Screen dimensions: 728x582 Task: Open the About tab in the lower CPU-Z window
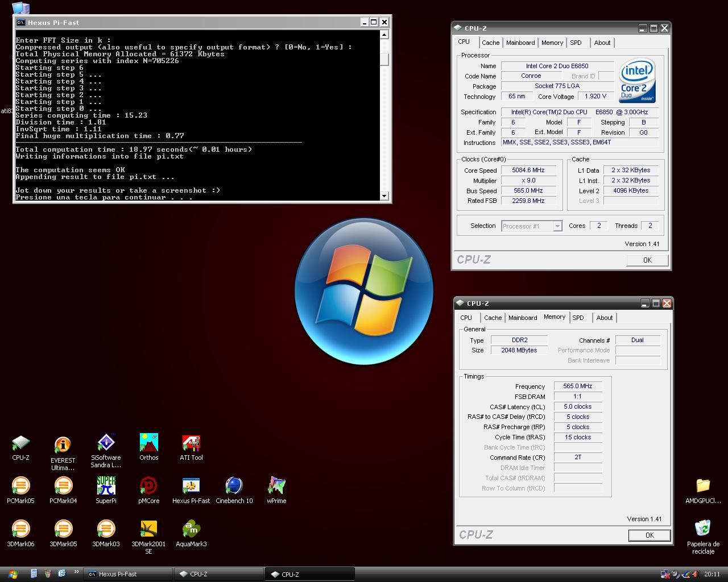click(605, 318)
